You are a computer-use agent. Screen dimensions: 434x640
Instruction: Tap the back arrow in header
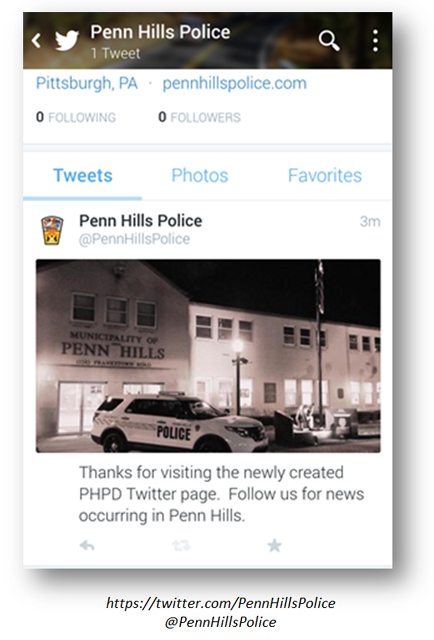[37, 40]
